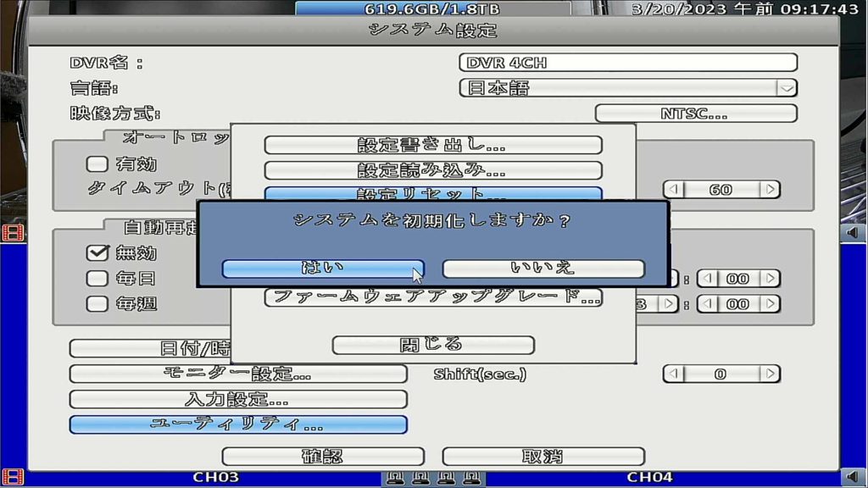Click the speaker audio icon beside CH04
Viewport: 868px width, 488px height.
click(x=854, y=478)
